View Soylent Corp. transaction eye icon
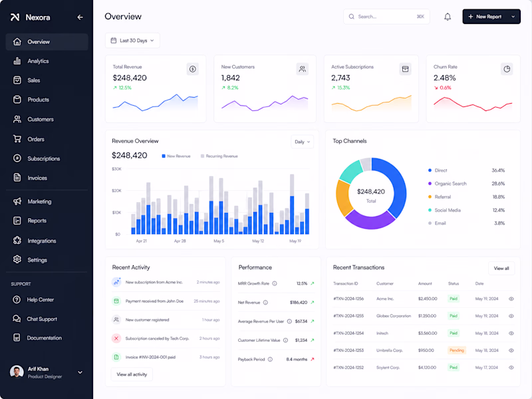 [511, 368]
